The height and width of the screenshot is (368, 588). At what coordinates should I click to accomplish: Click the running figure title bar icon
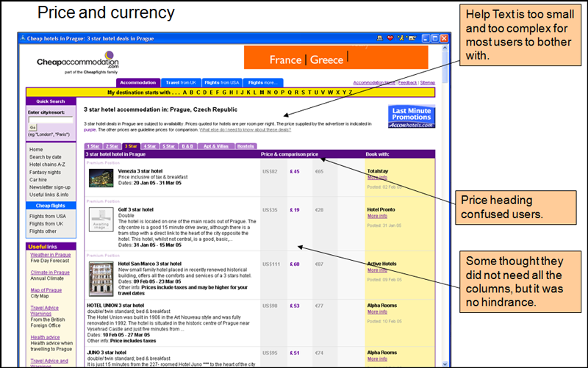click(401, 38)
